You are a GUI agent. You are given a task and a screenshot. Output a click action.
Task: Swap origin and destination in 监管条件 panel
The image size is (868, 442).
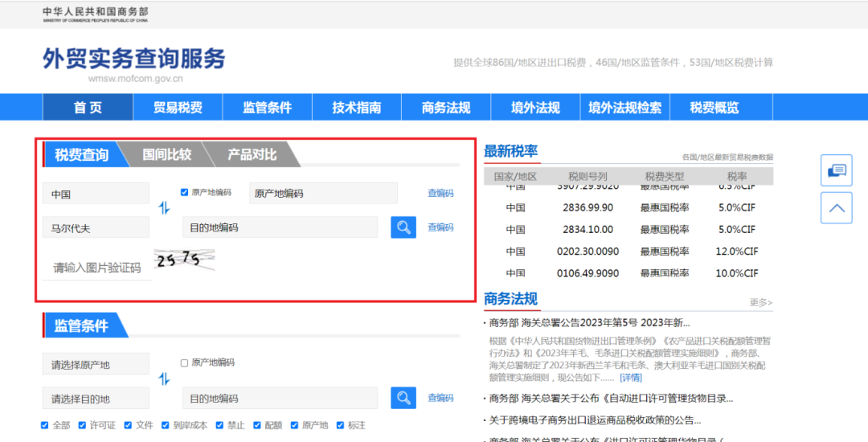coord(165,379)
